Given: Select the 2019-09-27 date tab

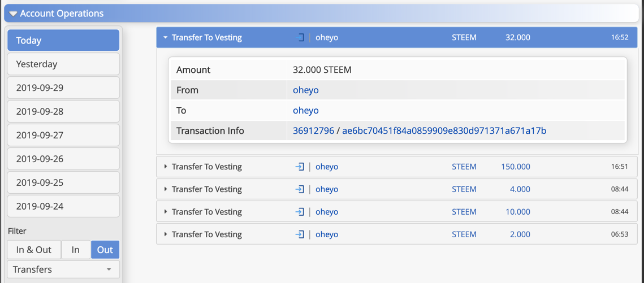Looking at the screenshot, I should tap(63, 135).
